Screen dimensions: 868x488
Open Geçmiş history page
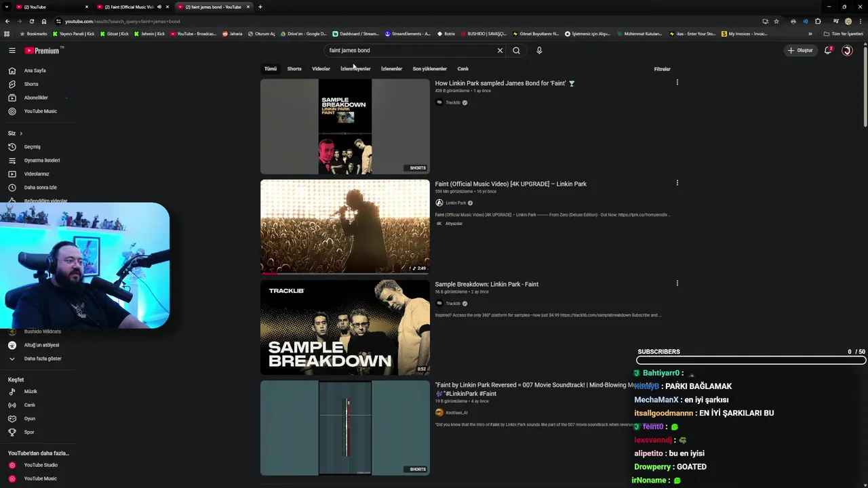point(33,147)
